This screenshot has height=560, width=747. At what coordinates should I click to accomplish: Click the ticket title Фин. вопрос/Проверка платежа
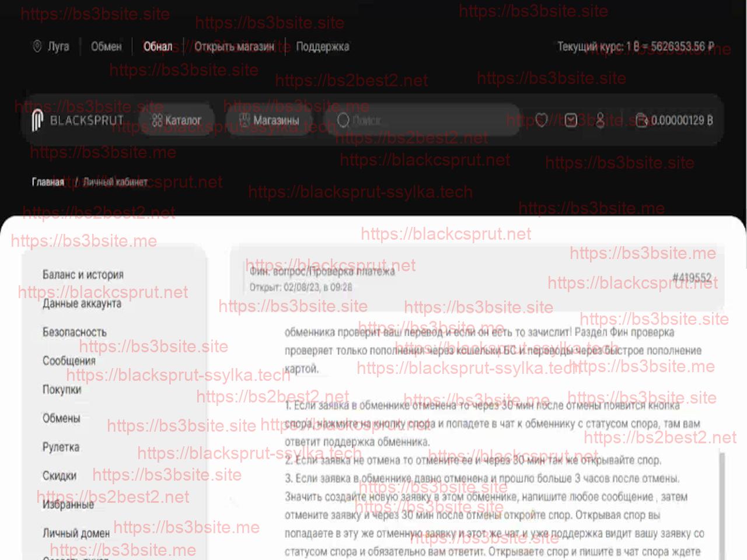coord(322,271)
